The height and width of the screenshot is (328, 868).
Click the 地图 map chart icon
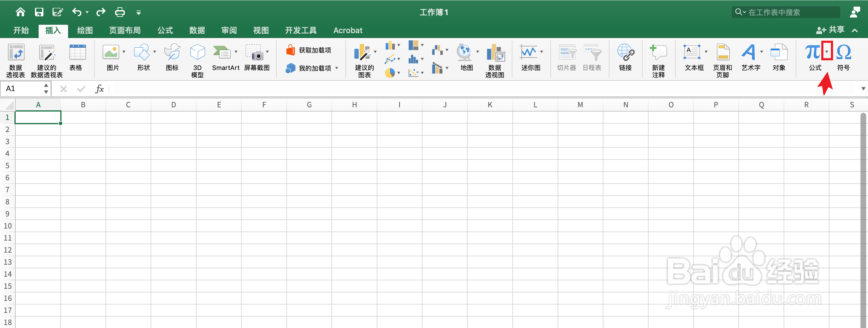[x=464, y=52]
